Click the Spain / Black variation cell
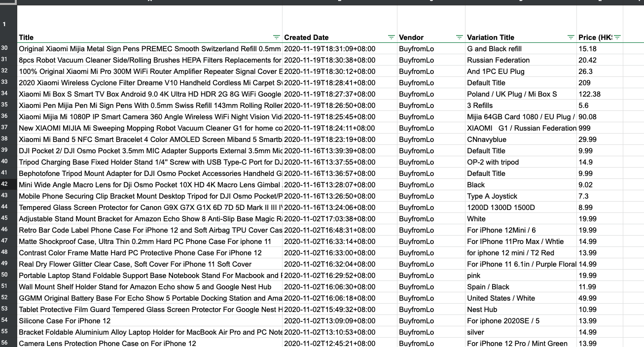 coord(521,287)
